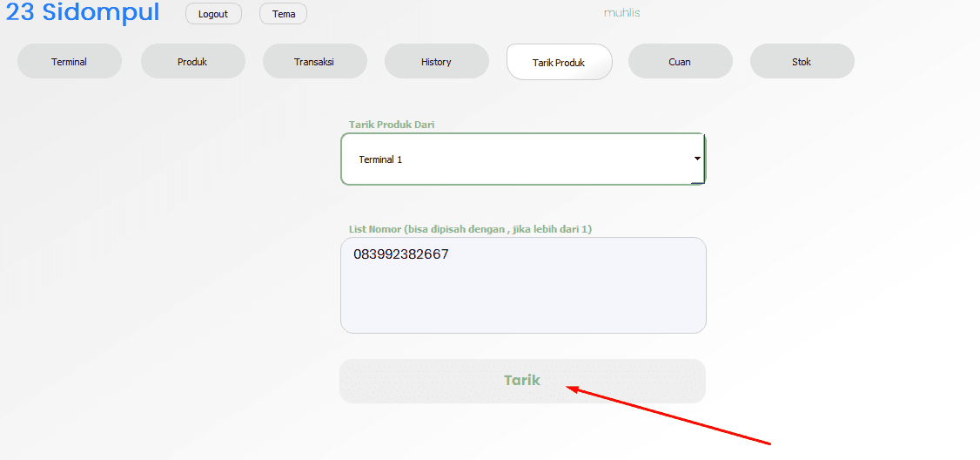Click the Terminal 1 selected value
The width and height of the screenshot is (980, 460).
pyautogui.click(x=380, y=160)
